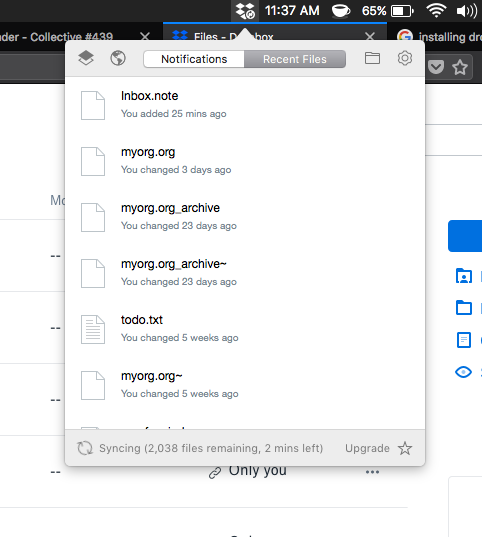Click the myorg.org file icon
Image resolution: width=482 pixels, height=537 pixels.
pos(93,161)
